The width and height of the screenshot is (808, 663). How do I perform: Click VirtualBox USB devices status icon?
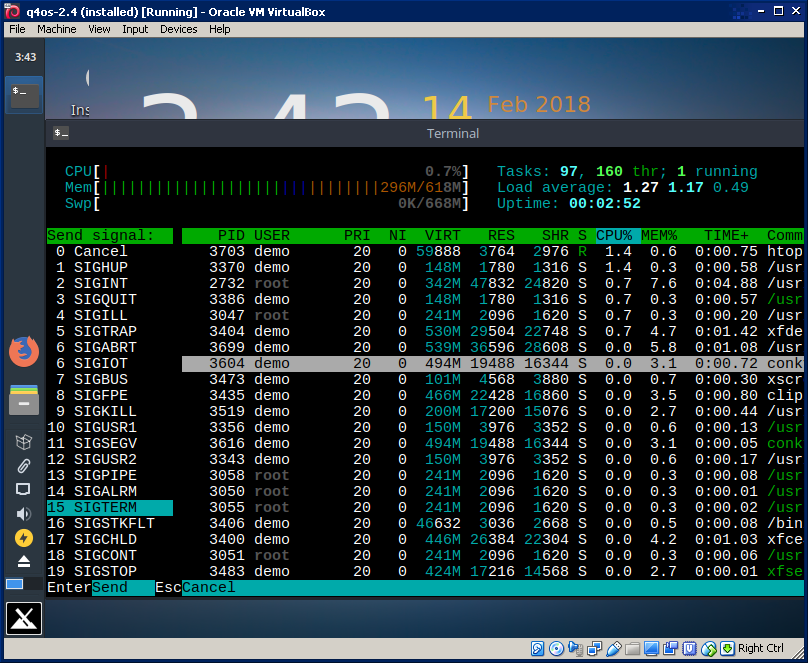[x=614, y=649]
